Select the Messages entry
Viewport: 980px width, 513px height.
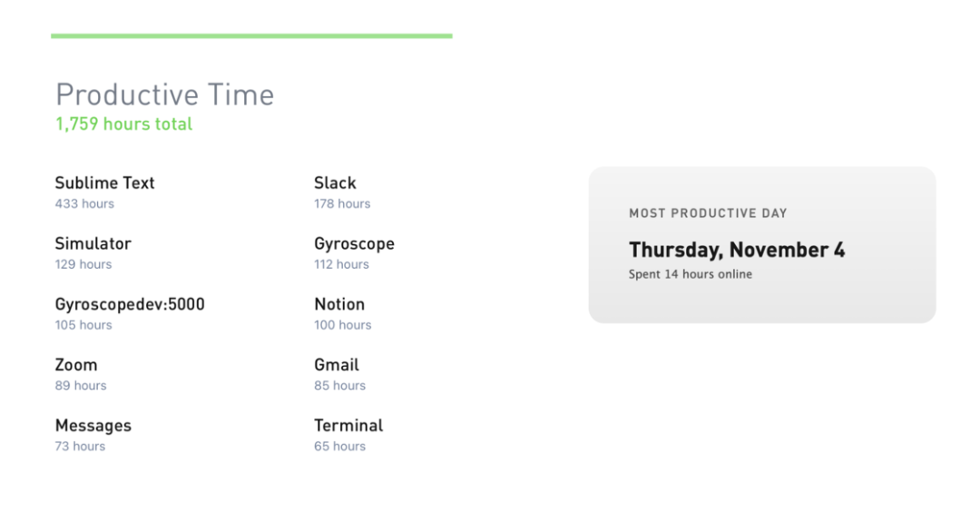pos(93,426)
